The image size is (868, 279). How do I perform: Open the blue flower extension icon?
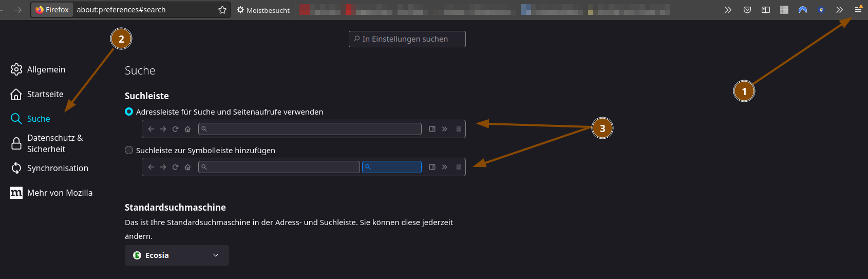[821, 10]
